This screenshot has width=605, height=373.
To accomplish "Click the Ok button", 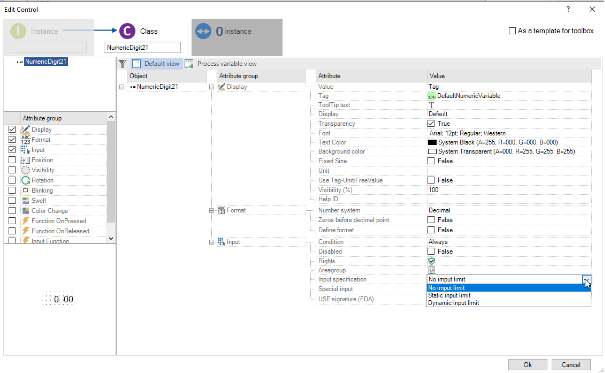I will point(527,365).
